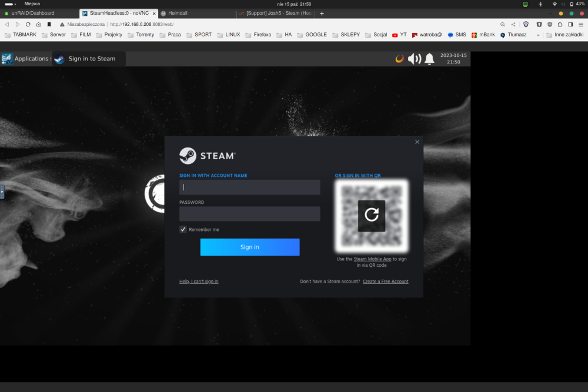Close the SteamHeadless noVNC tab
The height and width of the screenshot is (392, 588).
[x=154, y=14]
